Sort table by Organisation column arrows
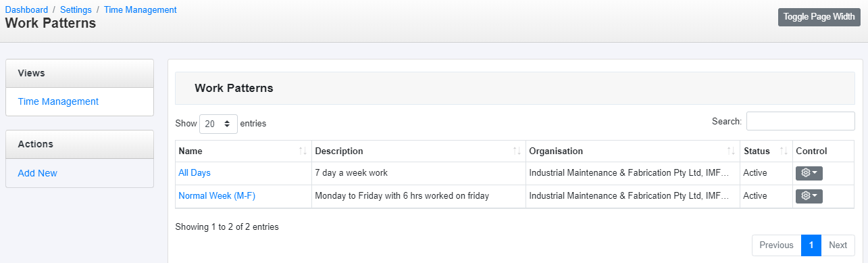The height and width of the screenshot is (263, 868). [731, 151]
